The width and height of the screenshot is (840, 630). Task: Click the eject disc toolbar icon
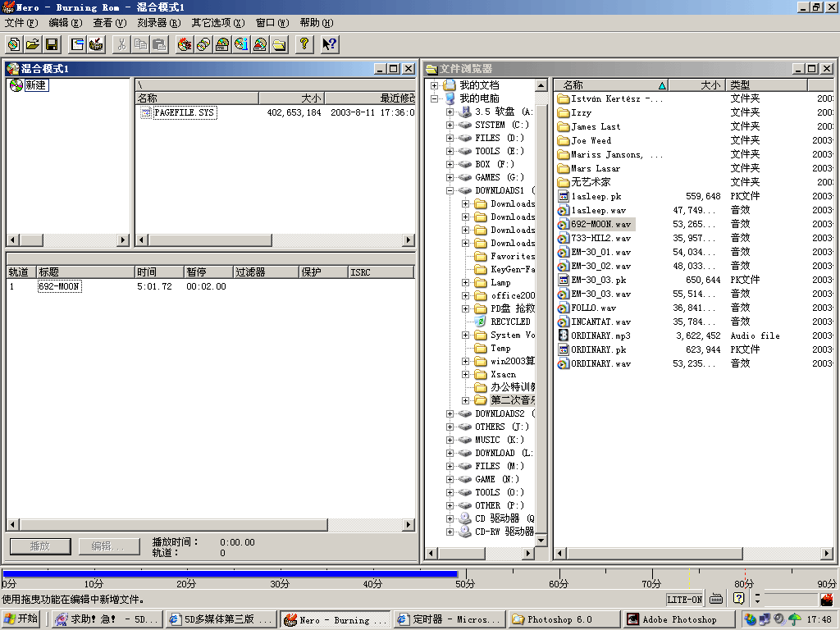pyautogui.click(x=260, y=44)
